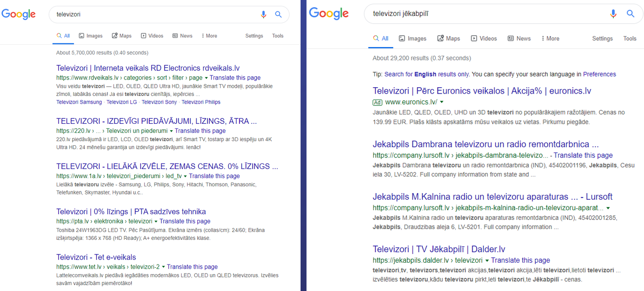Switch to Maps tab in right results

coord(448,38)
